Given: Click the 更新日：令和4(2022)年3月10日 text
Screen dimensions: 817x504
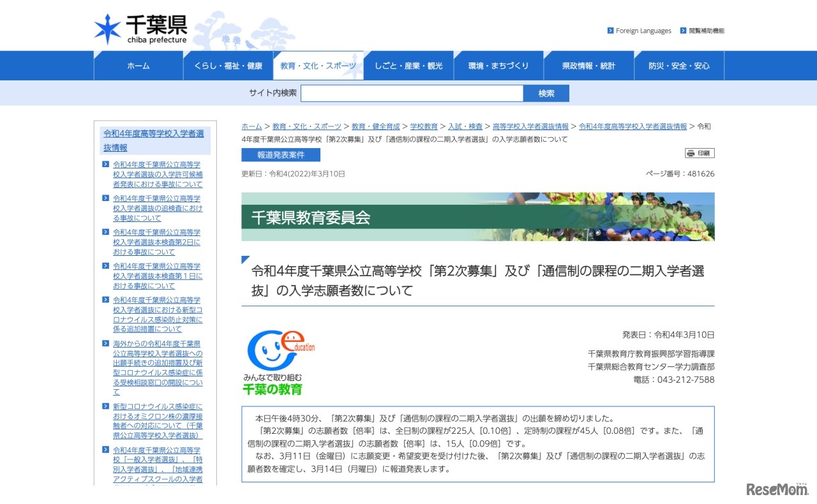Looking at the screenshot, I should tap(293, 174).
